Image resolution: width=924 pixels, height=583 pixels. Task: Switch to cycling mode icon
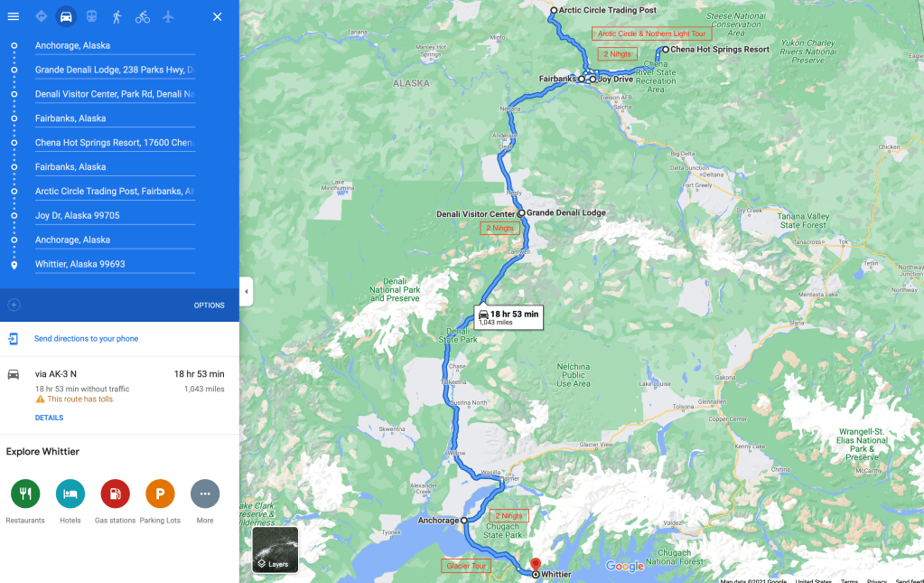pyautogui.click(x=143, y=16)
